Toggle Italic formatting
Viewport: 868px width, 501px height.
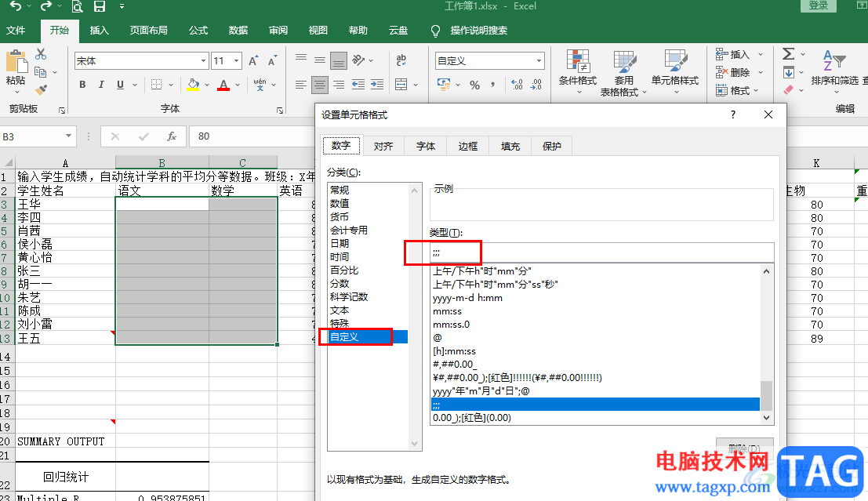pyautogui.click(x=100, y=85)
